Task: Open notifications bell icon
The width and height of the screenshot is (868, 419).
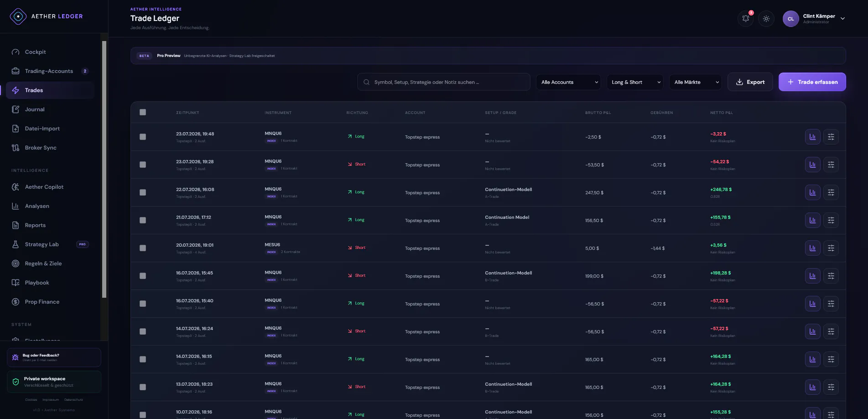Action: 745,19
